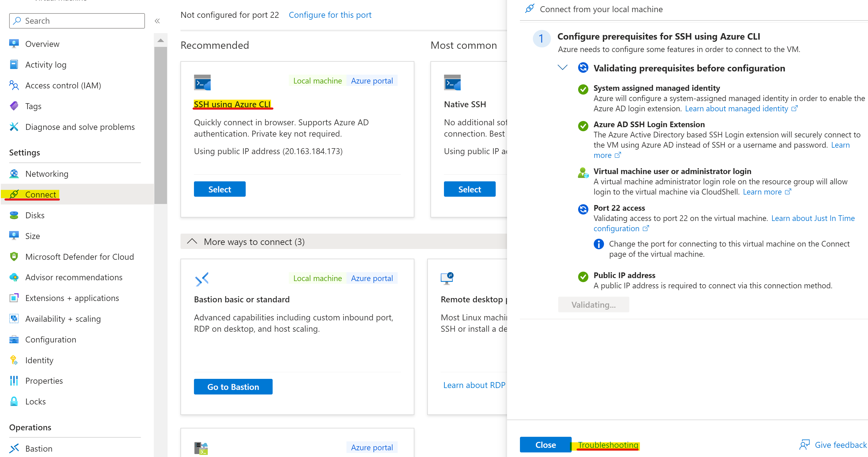
Task: Click the System assigned managed identity check icon
Action: tap(583, 89)
